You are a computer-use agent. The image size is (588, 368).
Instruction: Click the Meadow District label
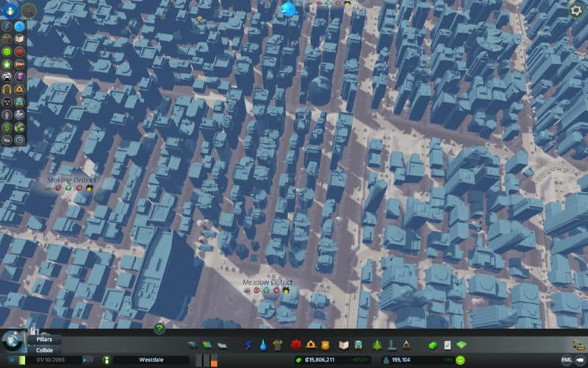268,282
